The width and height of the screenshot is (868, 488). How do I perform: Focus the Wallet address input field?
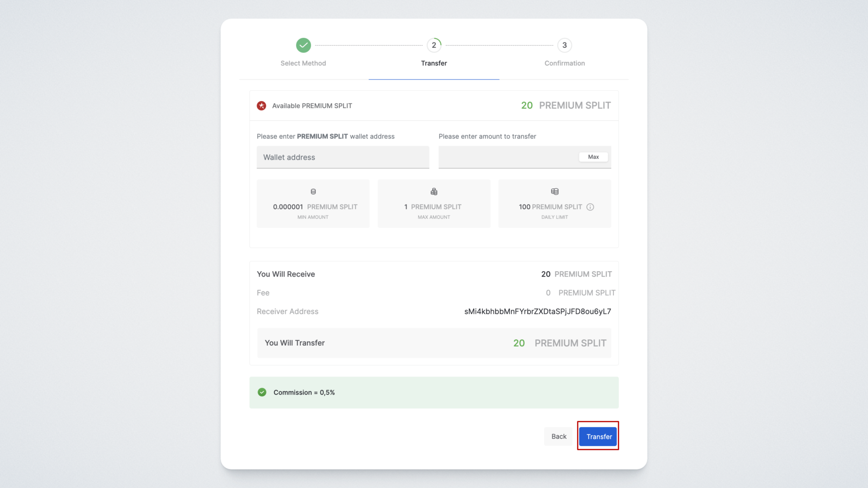(x=343, y=157)
